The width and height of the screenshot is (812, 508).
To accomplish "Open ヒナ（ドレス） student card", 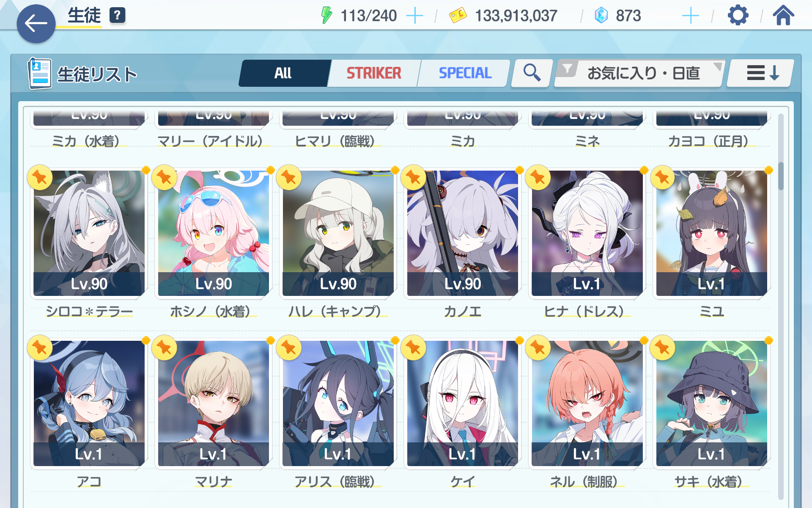I will pyautogui.click(x=587, y=233).
